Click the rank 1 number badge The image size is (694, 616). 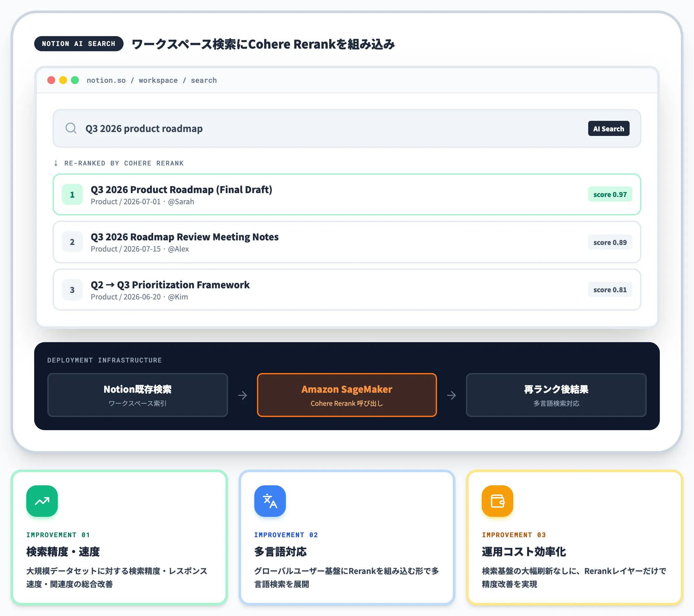coord(72,194)
